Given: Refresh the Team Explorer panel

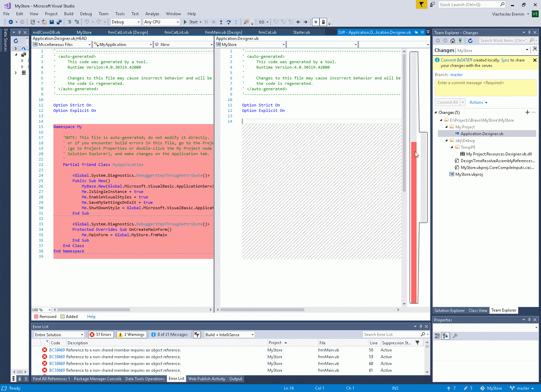Looking at the screenshot, I should point(470,41).
